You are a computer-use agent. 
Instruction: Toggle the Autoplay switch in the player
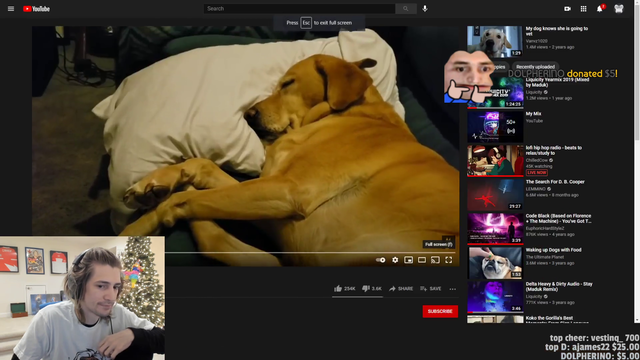380,260
